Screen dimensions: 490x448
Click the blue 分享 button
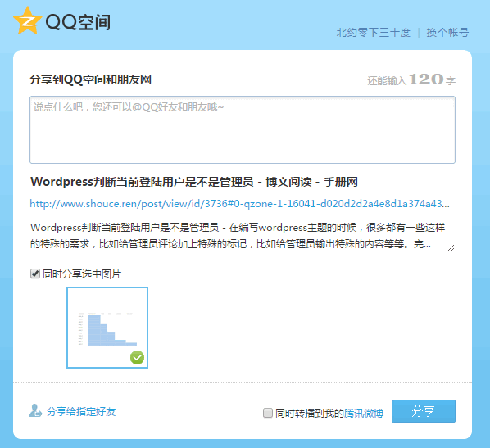coord(424,411)
